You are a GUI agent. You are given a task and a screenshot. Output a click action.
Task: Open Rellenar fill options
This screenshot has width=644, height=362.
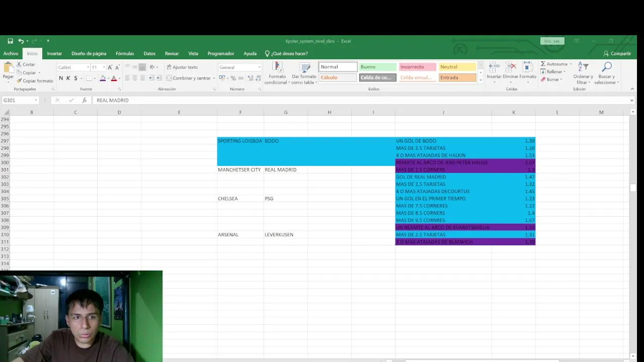click(x=552, y=72)
